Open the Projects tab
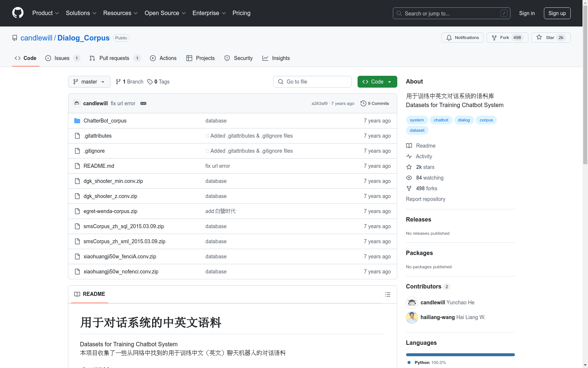 point(200,58)
